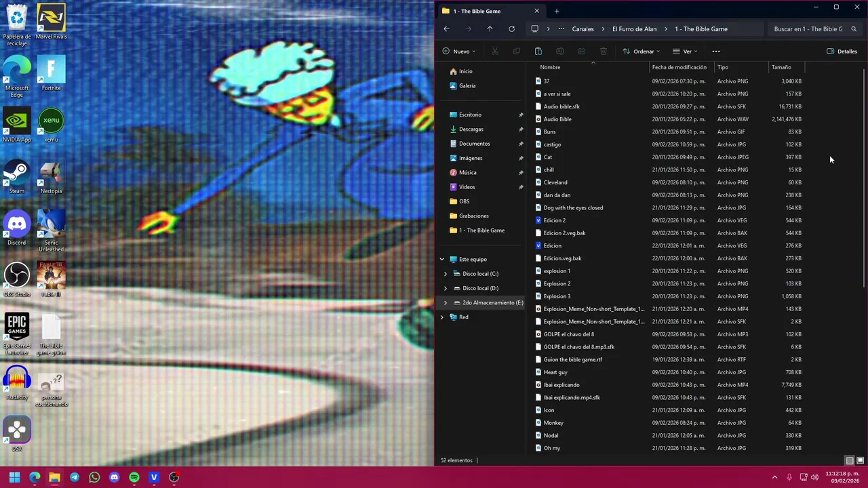The width and height of the screenshot is (868, 488).
Task: Expand 2do Almacenamiento (E:) tree node
Action: (x=446, y=303)
